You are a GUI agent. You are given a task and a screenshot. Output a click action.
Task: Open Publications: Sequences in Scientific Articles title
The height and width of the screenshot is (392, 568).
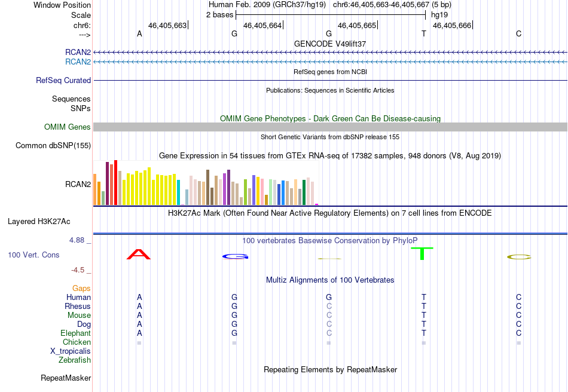330,90
